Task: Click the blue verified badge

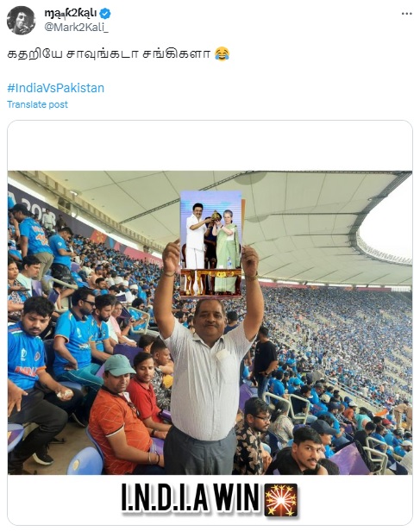Action: coord(105,14)
